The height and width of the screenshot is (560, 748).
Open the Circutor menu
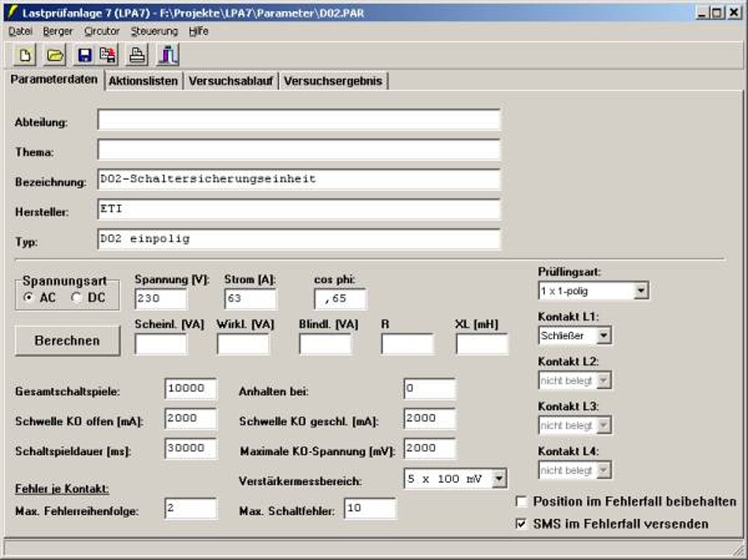click(101, 31)
